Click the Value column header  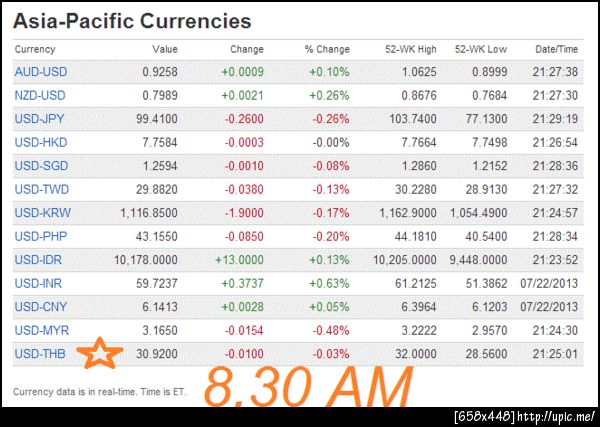coord(164,49)
